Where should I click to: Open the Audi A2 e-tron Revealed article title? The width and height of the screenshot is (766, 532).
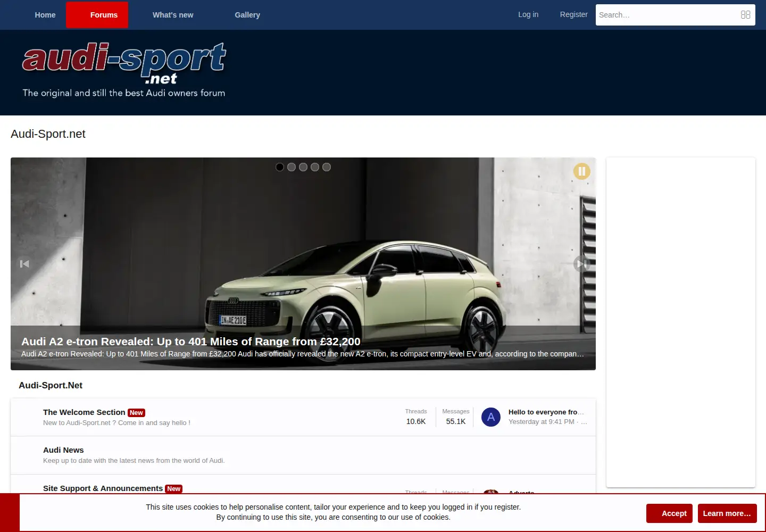coord(191,342)
